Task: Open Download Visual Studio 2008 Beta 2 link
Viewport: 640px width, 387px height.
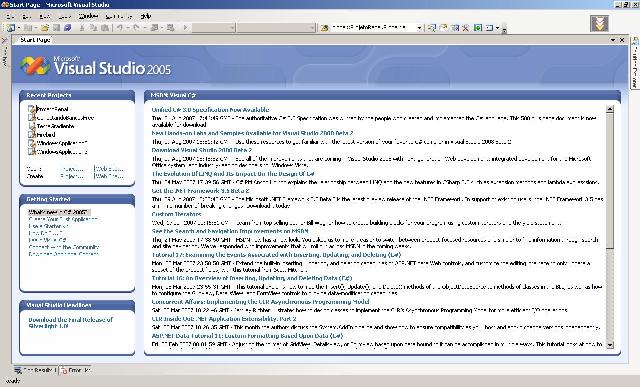Action: point(202,150)
